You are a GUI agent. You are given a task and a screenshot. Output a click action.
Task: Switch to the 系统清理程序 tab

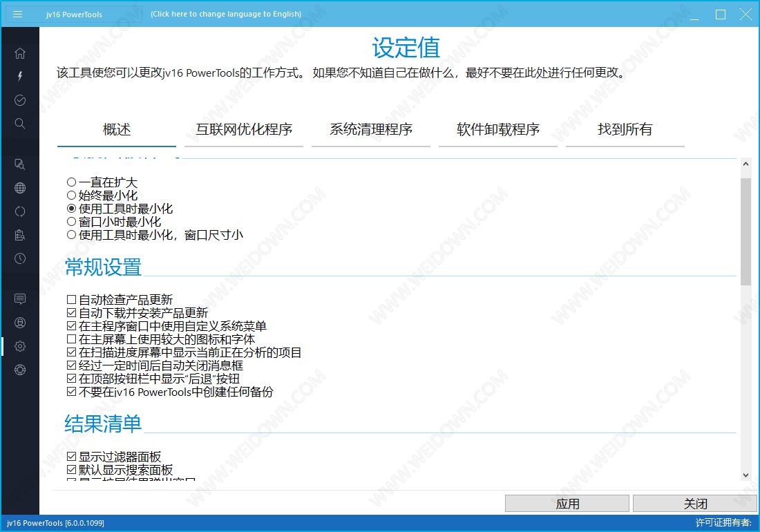[371, 130]
